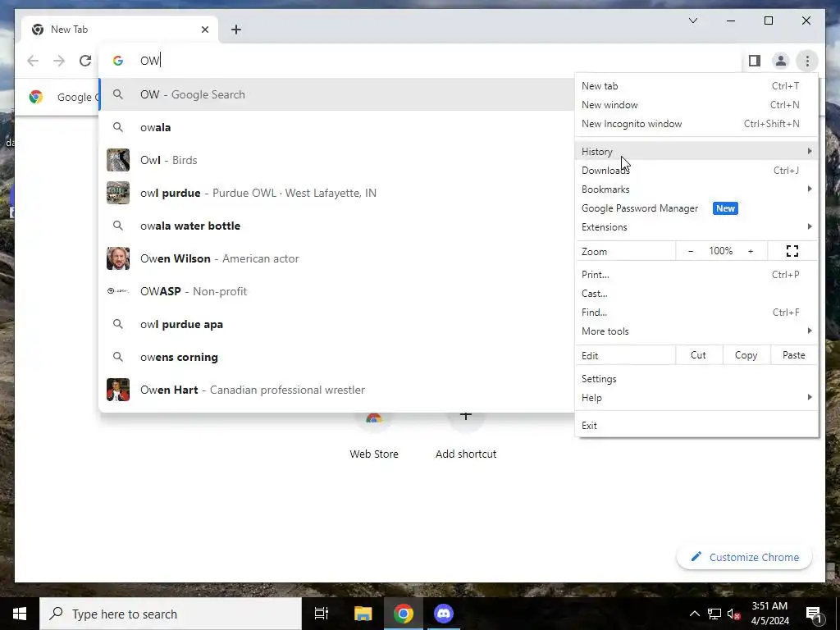Click search icon beside owl purdue apa
Screen dimensions: 840x630
click(118, 324)
